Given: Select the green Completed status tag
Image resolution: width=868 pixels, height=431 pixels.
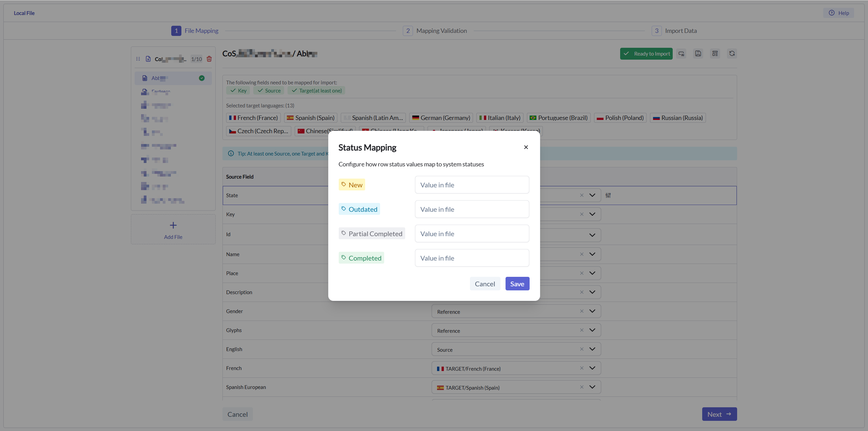Looking at the screenshot, I should 361,258.
